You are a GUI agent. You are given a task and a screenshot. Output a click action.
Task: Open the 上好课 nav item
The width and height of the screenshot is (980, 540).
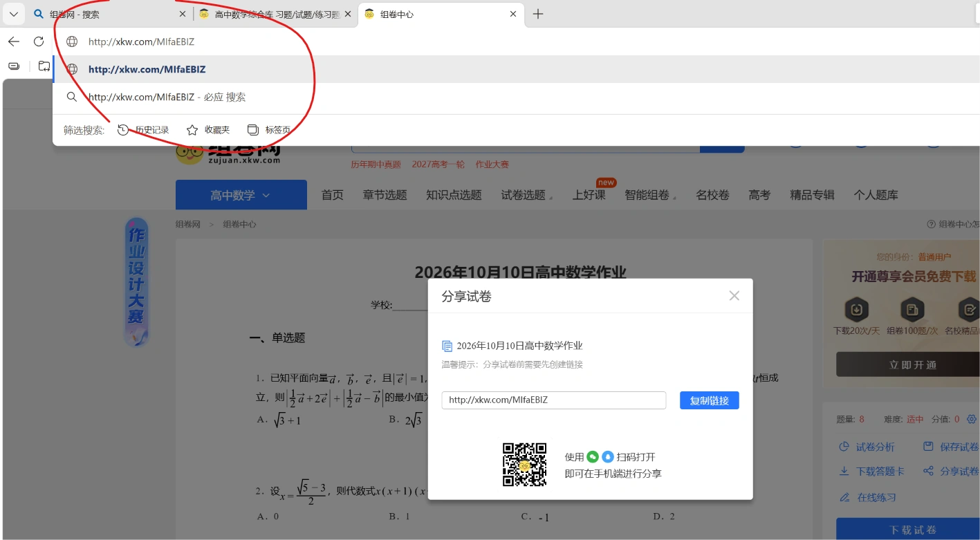pyautogui.click(x=589, y=195)
